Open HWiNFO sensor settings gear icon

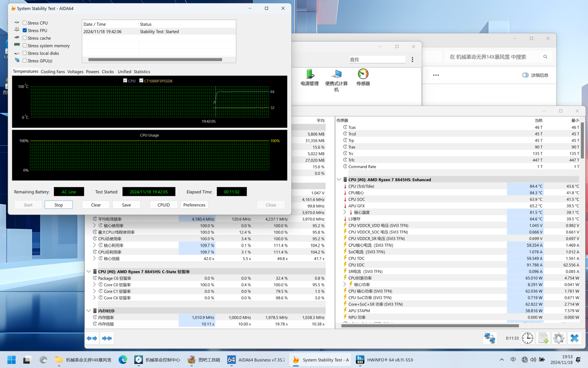tap(559, 338)
